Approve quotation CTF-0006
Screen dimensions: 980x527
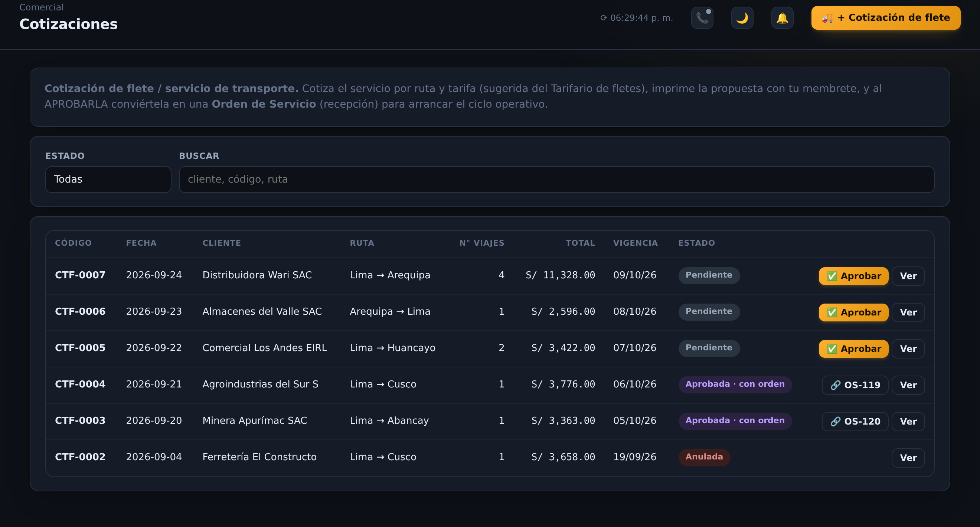click(853, 312)
